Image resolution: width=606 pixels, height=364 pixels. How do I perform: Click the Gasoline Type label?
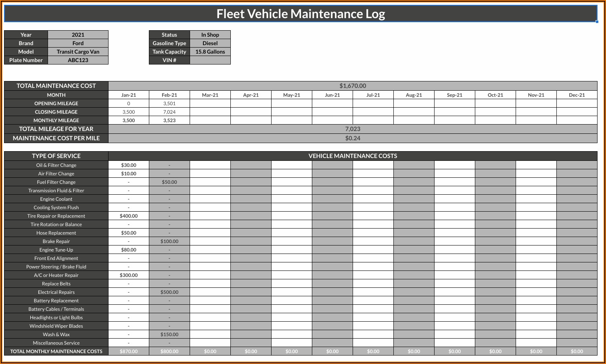pyautogui.click(x=169, y=43)
